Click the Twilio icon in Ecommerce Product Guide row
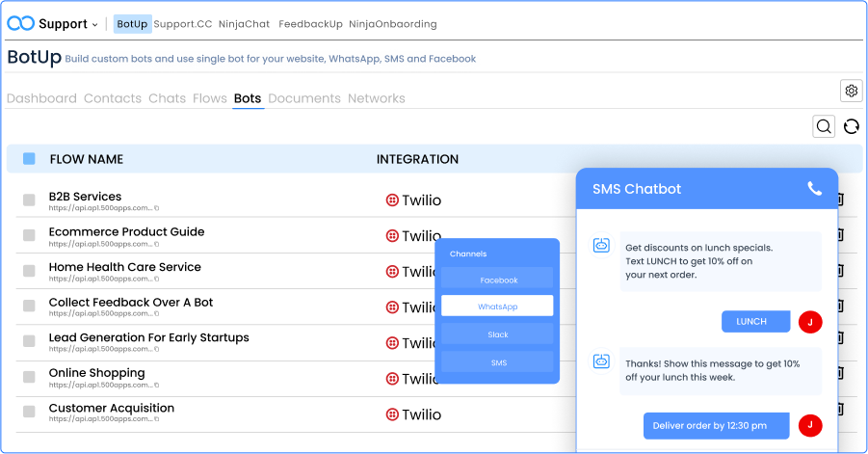Image resolution: width=868 pixels, height=454 pixels. coord(392,236)
